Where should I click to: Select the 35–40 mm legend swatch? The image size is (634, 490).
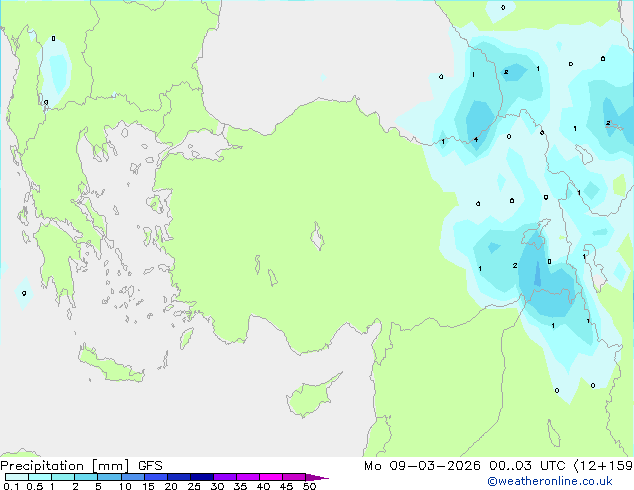(x=248, y=477)
